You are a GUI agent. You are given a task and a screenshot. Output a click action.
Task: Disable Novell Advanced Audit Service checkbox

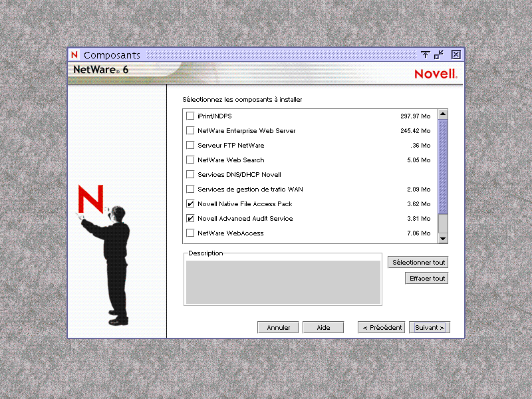(190, 219)
